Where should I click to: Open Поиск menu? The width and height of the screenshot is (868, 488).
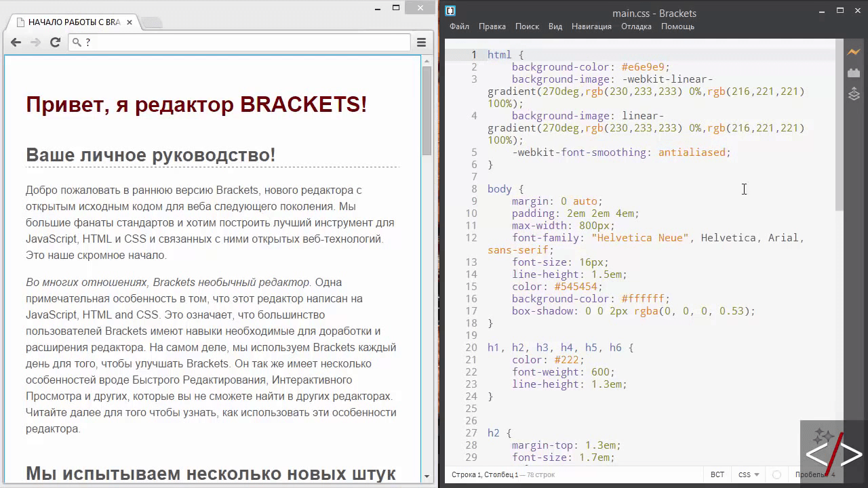[527, 26]
